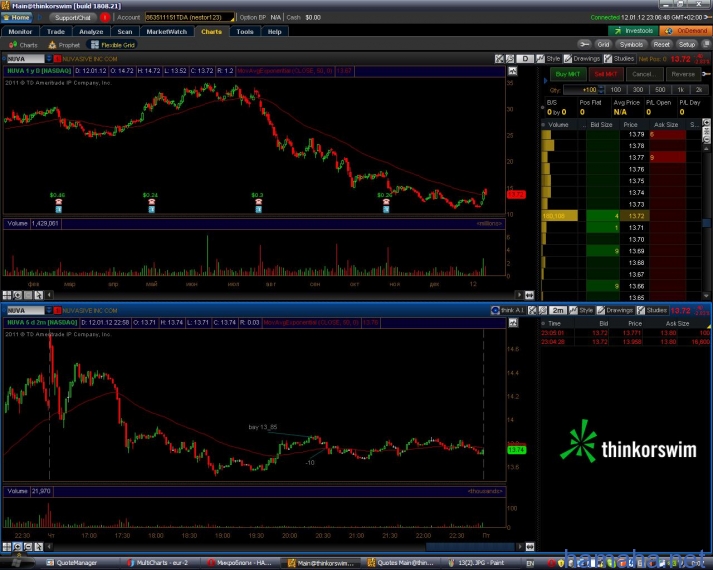The height and width of the screenshot is (570, 713).
Task: Click the earnings phone icon under $0.46
Action: click(x=59, y=202)
